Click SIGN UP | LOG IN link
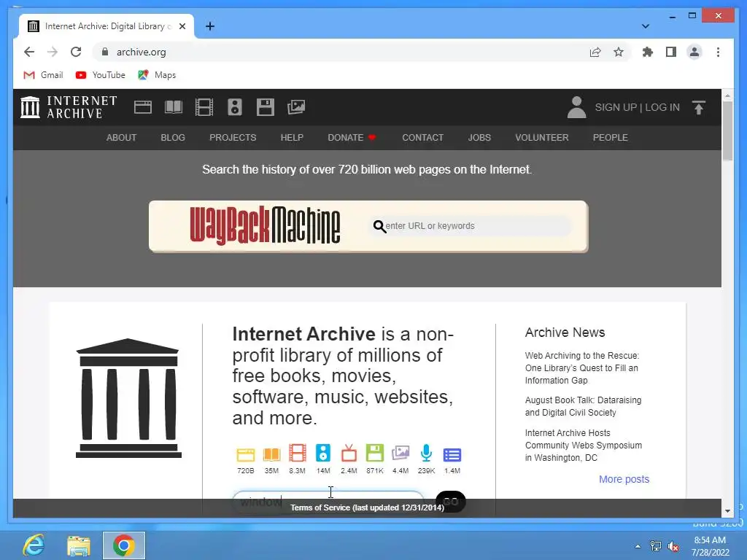747x560 pixels. 637,107
